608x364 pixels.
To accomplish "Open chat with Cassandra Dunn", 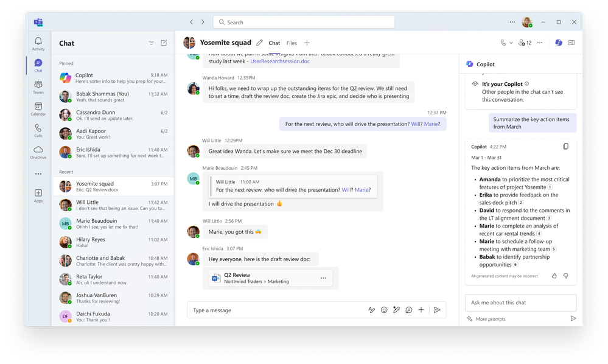I will pyautogui.click(x=113, y=115).
